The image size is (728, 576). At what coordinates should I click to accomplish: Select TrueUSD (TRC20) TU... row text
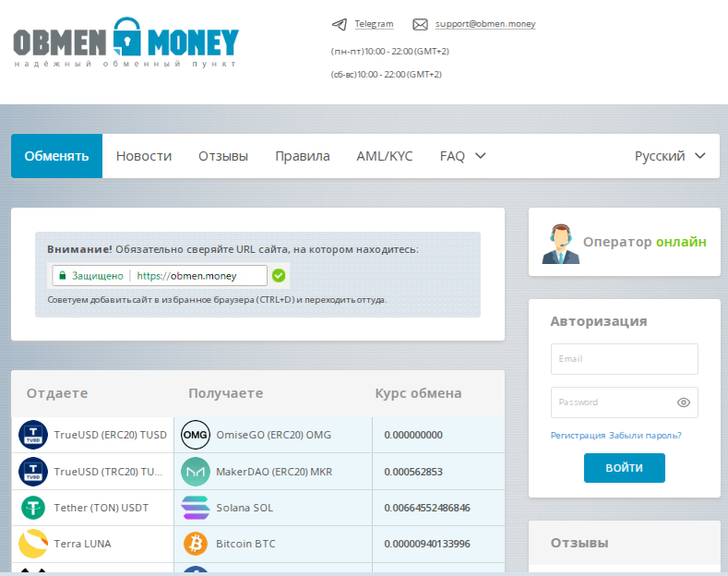(108, 472)
